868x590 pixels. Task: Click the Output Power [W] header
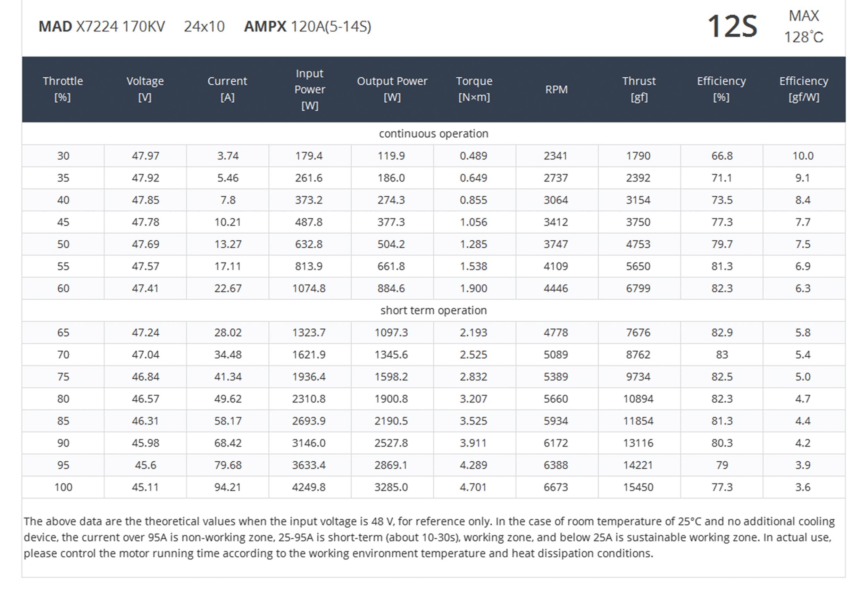click(392, 89)
